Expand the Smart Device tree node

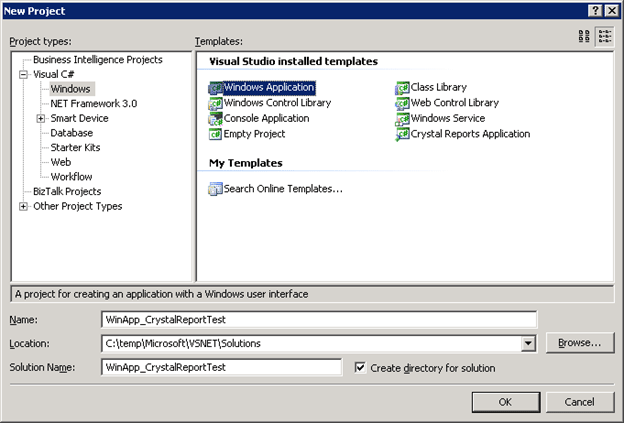pyautogui.click(x=41, y=118)
